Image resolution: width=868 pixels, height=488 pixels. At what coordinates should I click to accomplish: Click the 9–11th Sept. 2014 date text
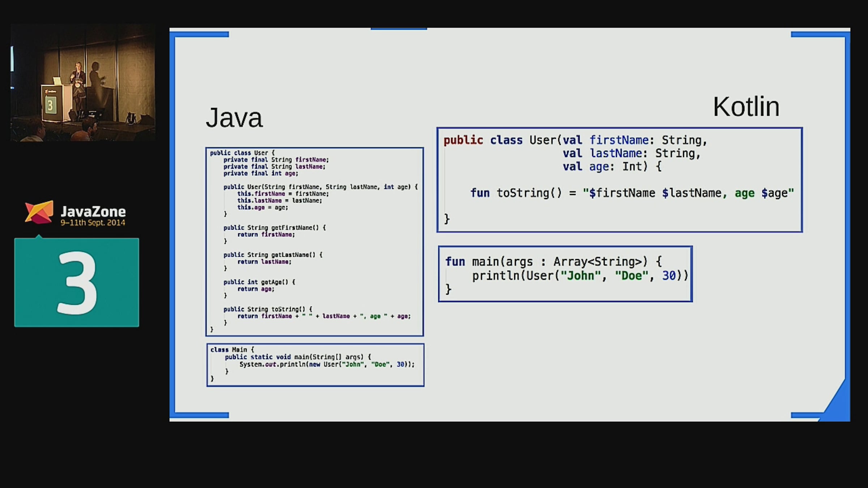coord(93,223)
